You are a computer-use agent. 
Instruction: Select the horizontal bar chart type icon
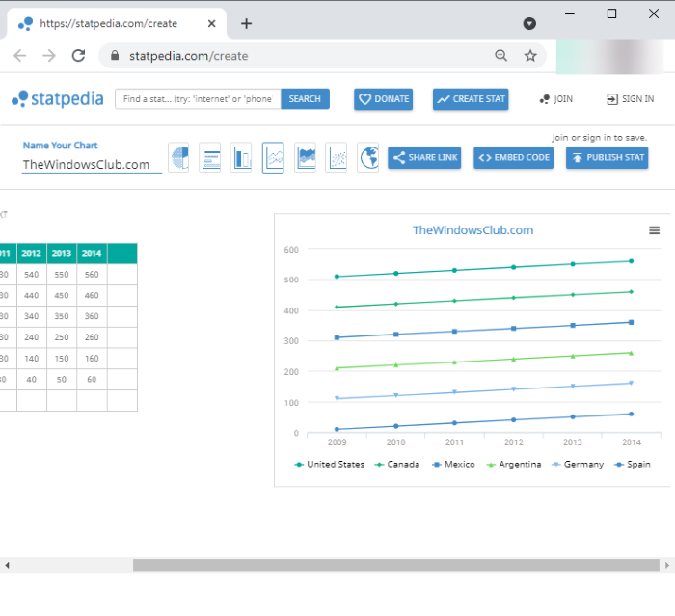(x=210, y=157)
